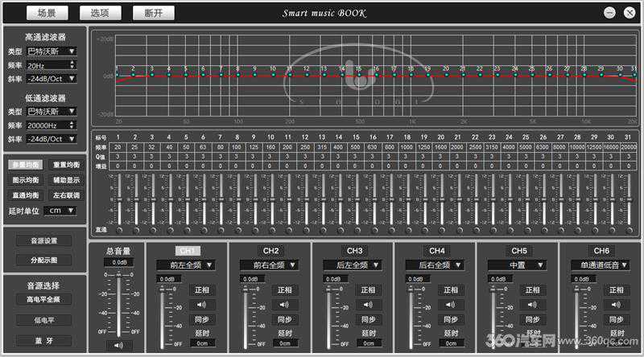Toggle the CH3 speaker mute icon

point(367,305)
